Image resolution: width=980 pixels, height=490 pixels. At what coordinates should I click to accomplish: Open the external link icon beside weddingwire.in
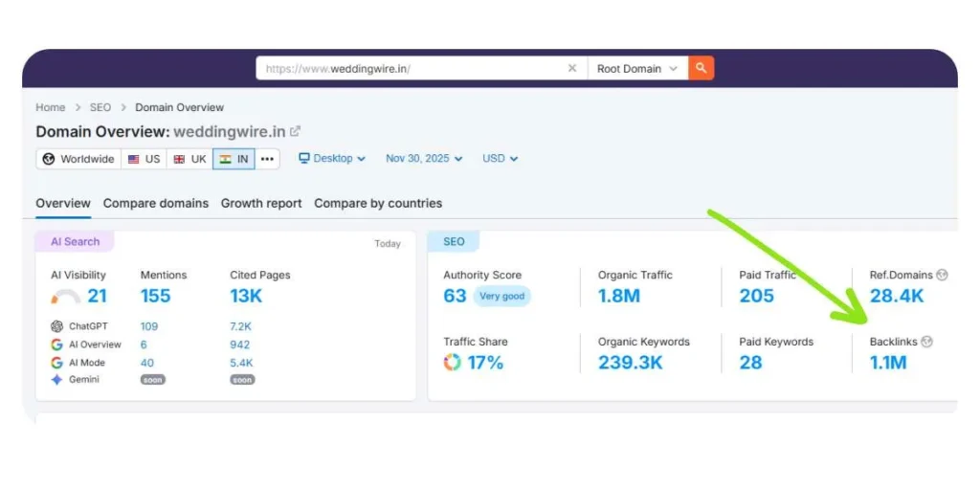(x=296, y=131)
